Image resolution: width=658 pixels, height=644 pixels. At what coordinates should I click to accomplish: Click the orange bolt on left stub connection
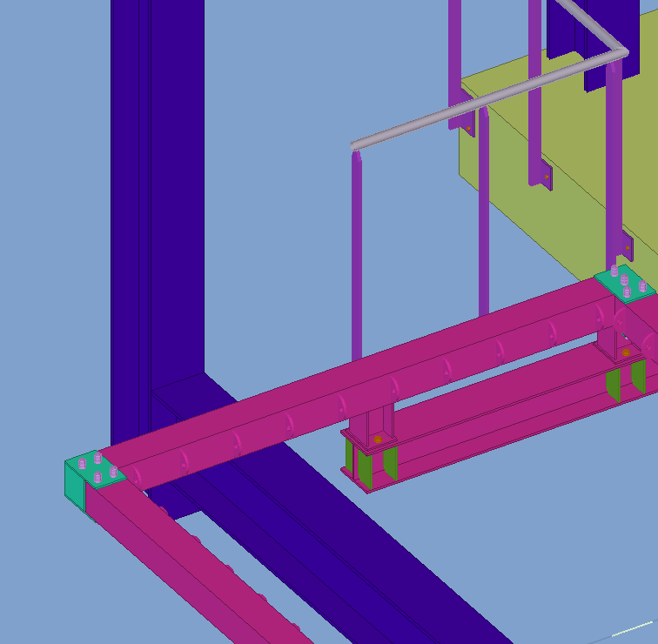pyautogui.click(x=378, y=440)
